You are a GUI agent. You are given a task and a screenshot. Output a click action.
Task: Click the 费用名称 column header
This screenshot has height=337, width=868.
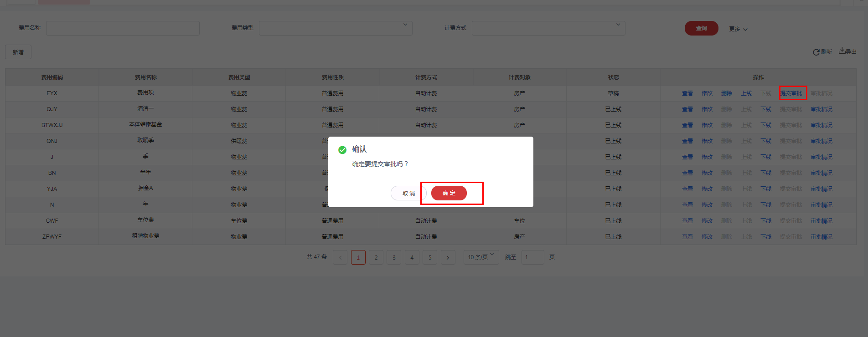[145, 77]
